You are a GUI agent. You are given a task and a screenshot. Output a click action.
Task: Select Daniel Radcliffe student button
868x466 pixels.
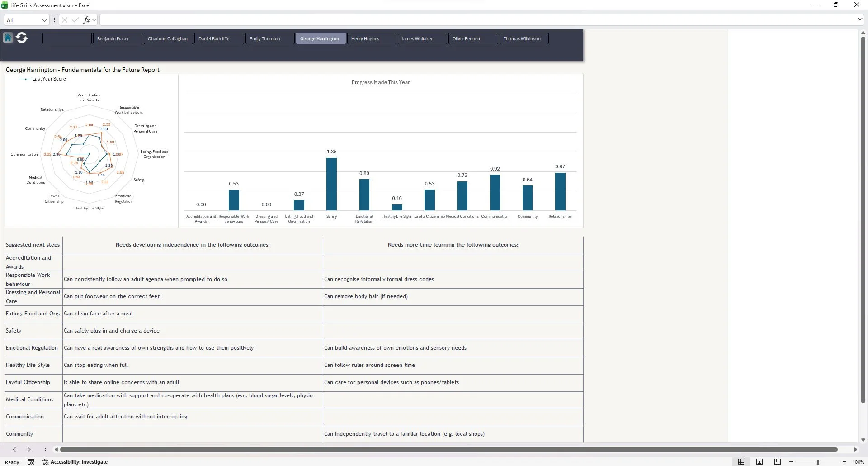tap(219, 38)
